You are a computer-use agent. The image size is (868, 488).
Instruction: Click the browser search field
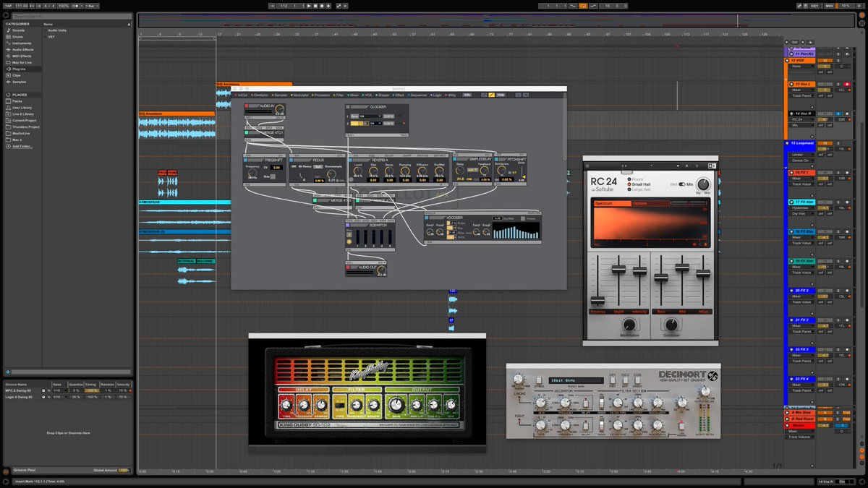click(72, 16)
